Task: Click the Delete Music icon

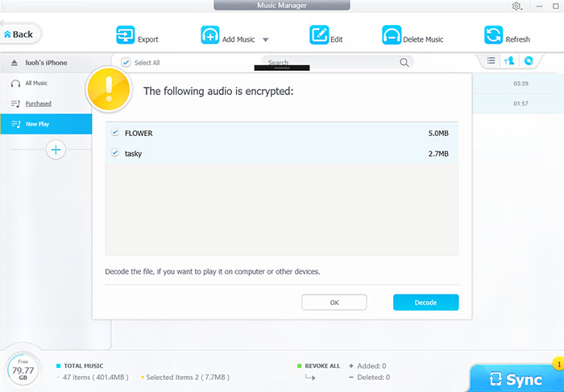Action: [x=392, y=35]
